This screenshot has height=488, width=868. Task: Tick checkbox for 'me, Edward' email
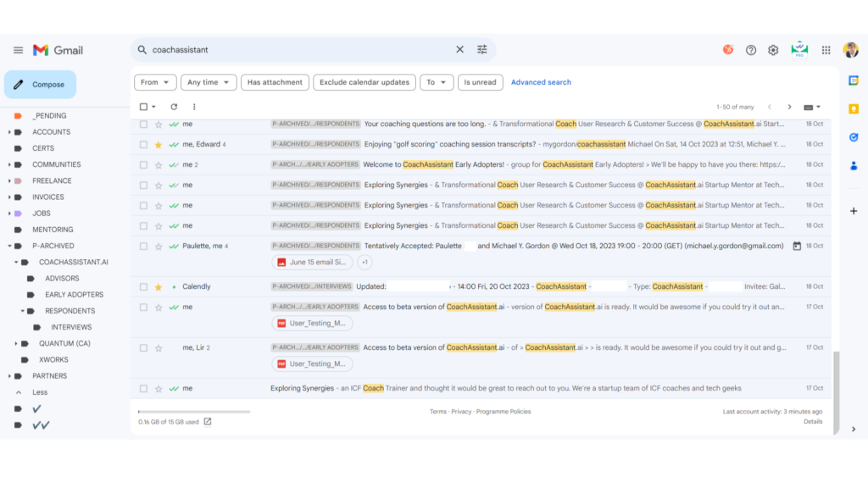click(x=143, y=144)
